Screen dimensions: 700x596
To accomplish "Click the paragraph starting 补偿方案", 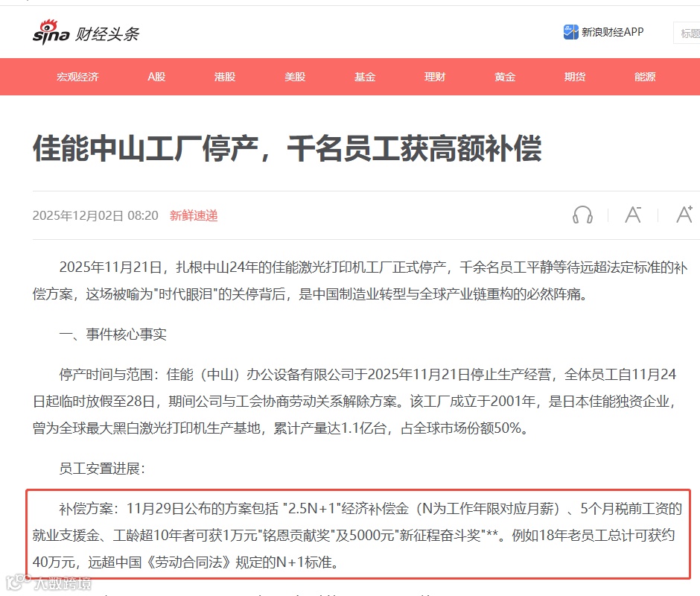I will click(357, 535).
